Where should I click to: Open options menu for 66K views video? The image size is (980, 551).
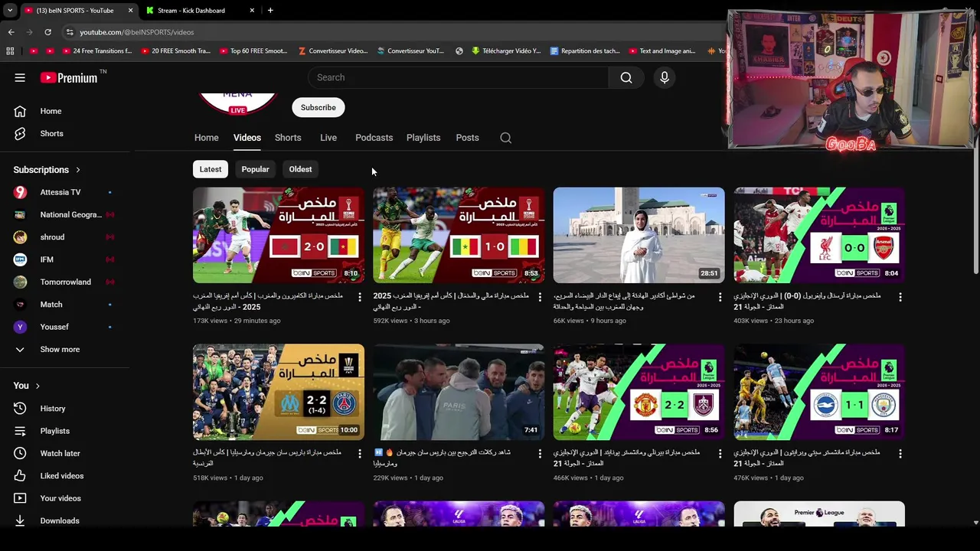(x=720, y=297)
